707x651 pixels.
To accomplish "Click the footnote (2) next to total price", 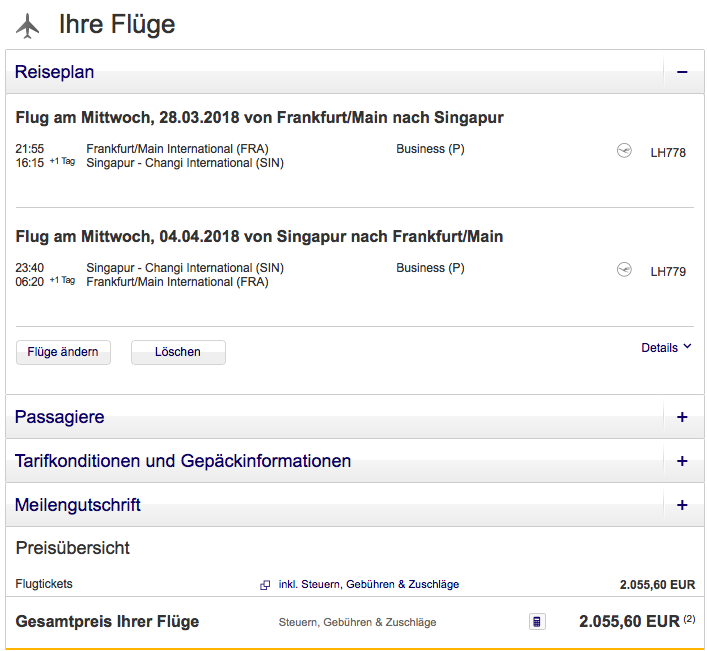I will [688, 620].
